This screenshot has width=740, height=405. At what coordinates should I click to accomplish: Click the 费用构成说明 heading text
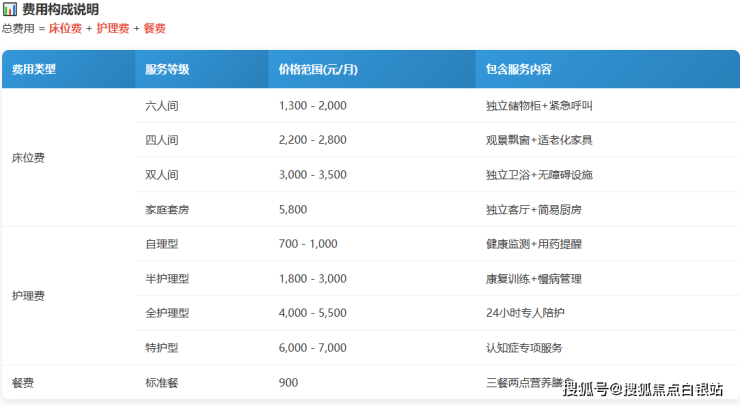(x=58, y=9)
